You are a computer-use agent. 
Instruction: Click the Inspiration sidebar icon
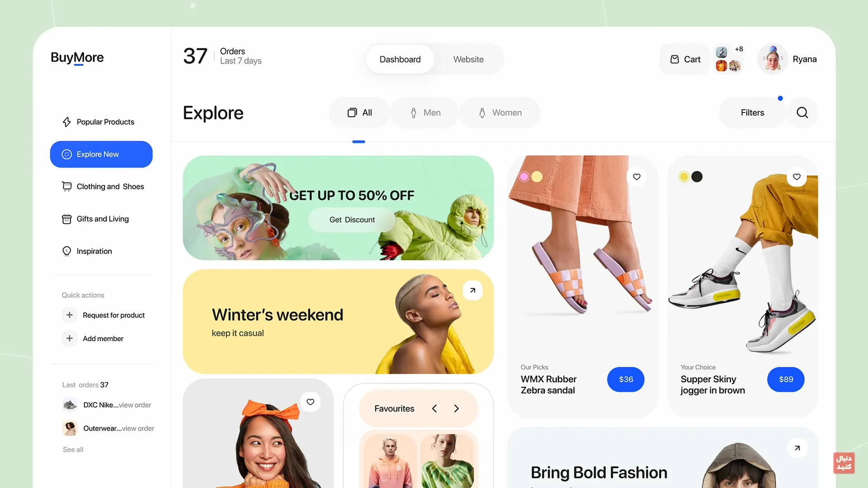66,251
